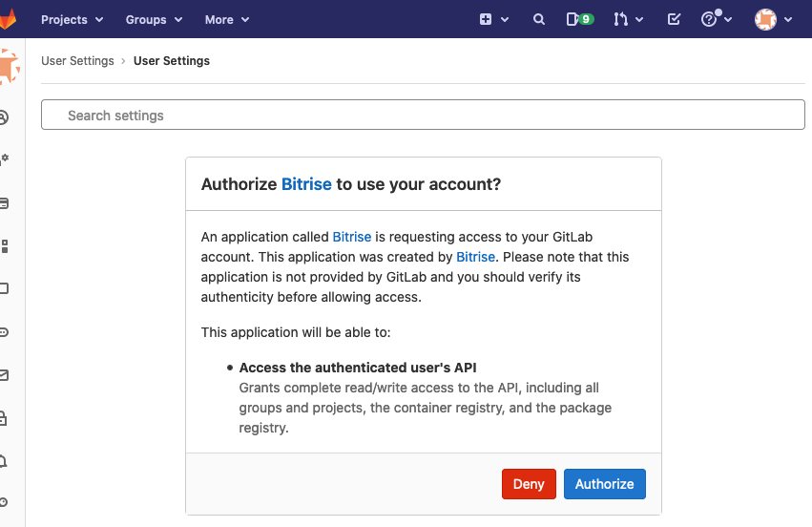Open the Chat sidebar icon
Screen dimensions: 812x527
[x=4, y=288]
